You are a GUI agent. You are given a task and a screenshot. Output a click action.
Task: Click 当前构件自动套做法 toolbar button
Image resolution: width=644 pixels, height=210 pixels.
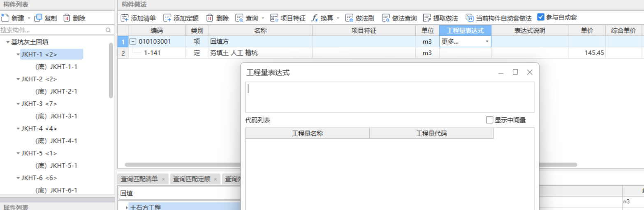coord(499,18)
